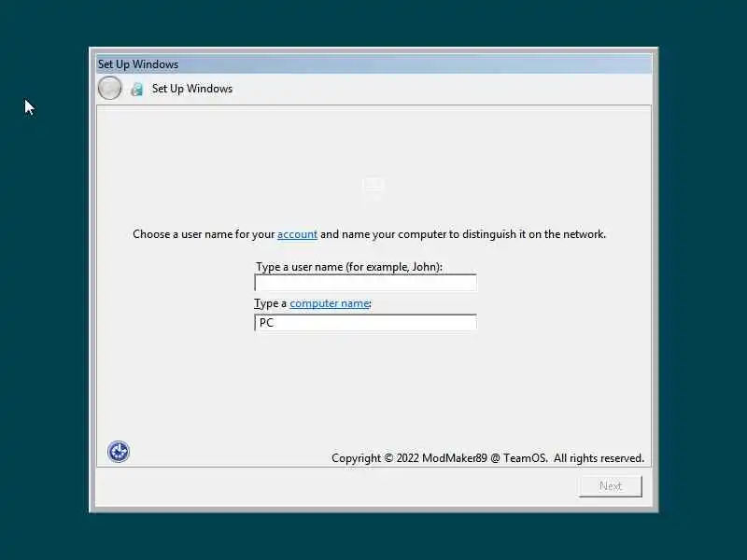This screenshot has height=560, width=747.
Task: Click the round Back arrow button
Action: click(109, 88)
